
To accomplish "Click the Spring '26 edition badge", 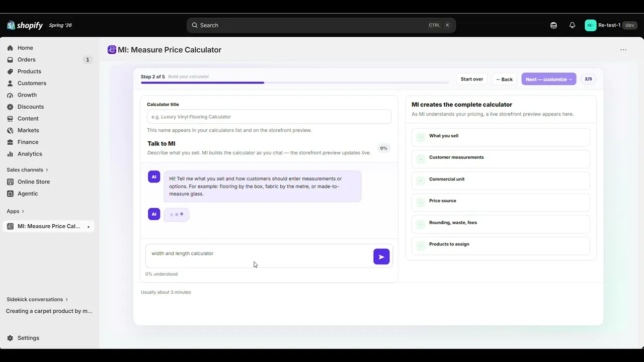I will click(x=60, y=25).
